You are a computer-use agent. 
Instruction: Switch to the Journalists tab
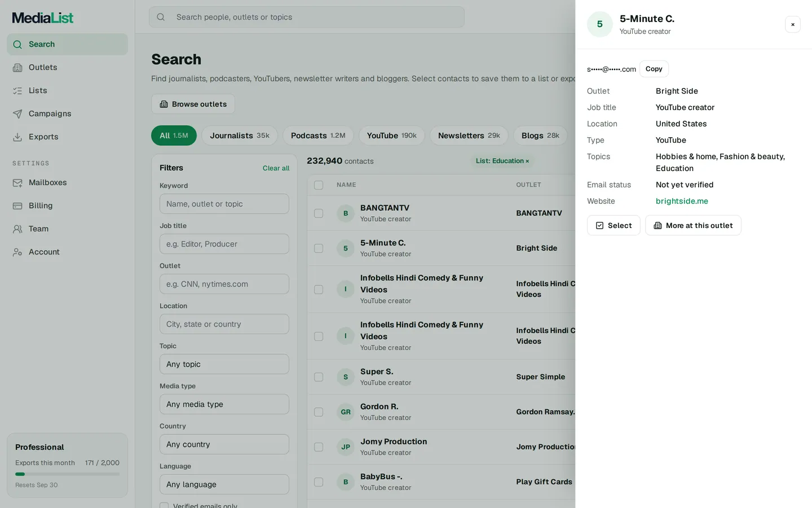240,135
